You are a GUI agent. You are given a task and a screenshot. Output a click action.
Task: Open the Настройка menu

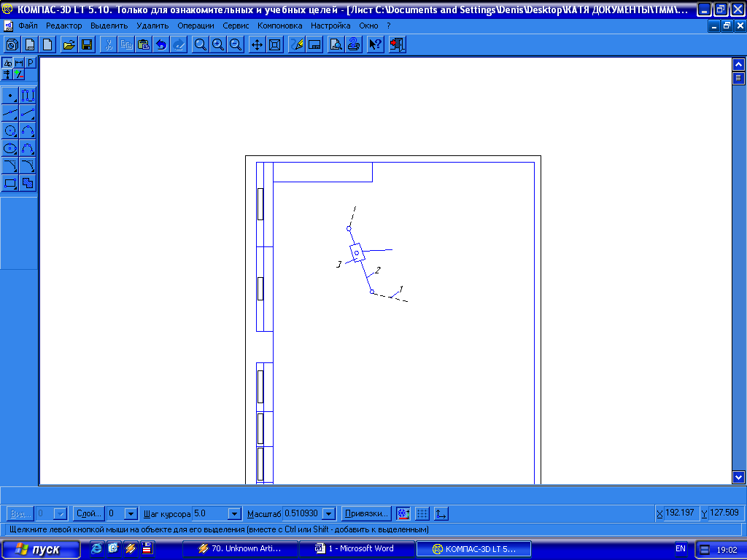[x=330, y=26]
